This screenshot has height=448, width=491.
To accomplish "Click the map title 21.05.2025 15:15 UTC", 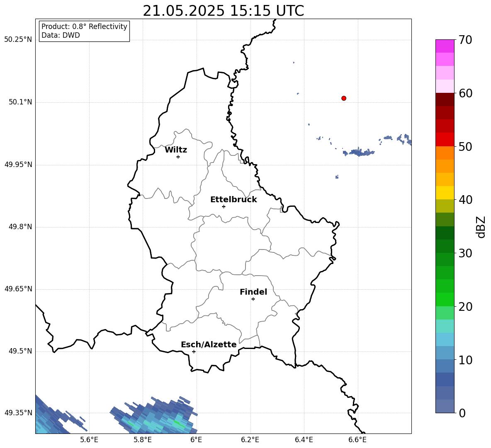I will 223,11.
